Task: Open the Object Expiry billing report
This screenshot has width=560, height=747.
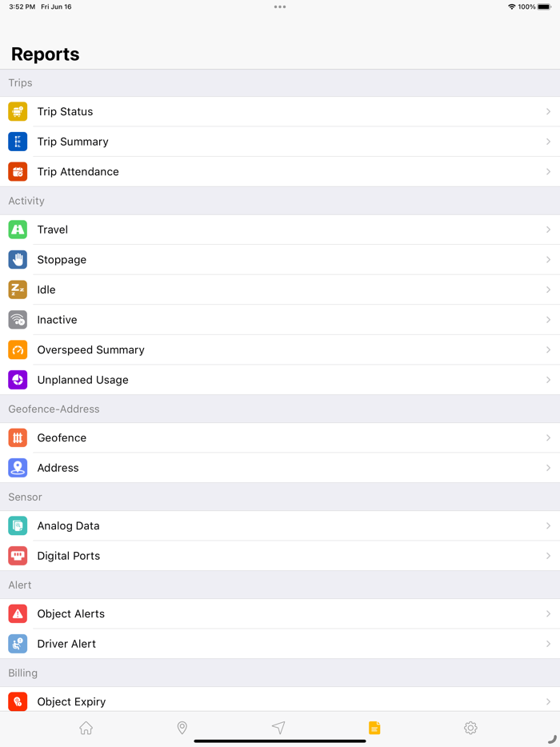Action: tap(280, 701)
